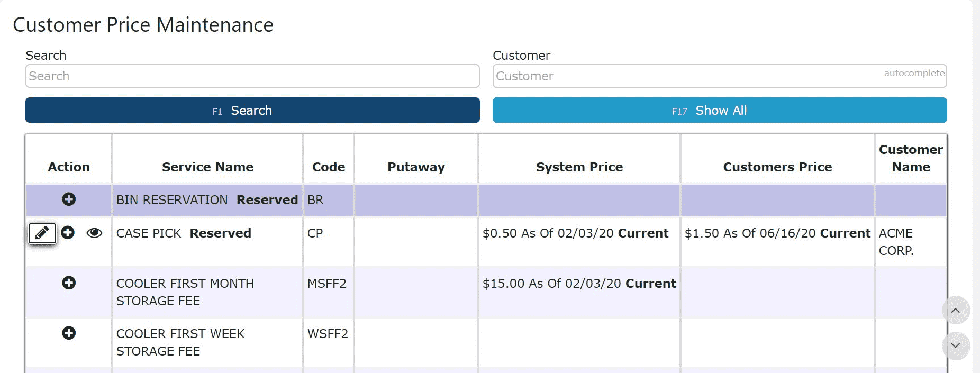The image size is (980, 373).
Task: Focus the Search text field
Action: (252, 76)
